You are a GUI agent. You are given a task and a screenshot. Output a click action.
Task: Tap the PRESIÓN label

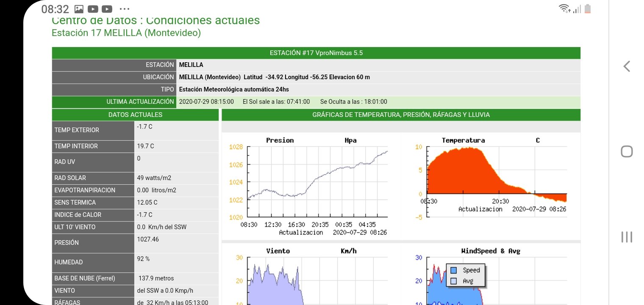(93, 243)
